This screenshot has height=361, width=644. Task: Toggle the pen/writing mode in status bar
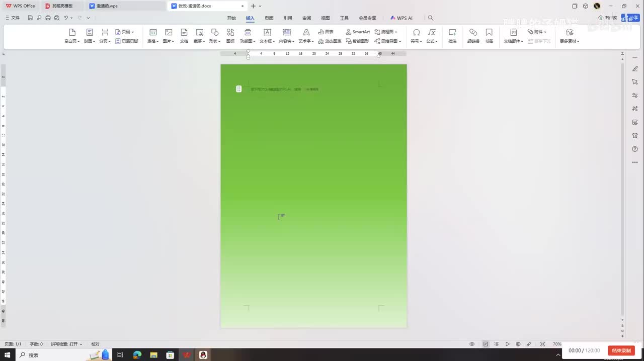click(529, 344)
